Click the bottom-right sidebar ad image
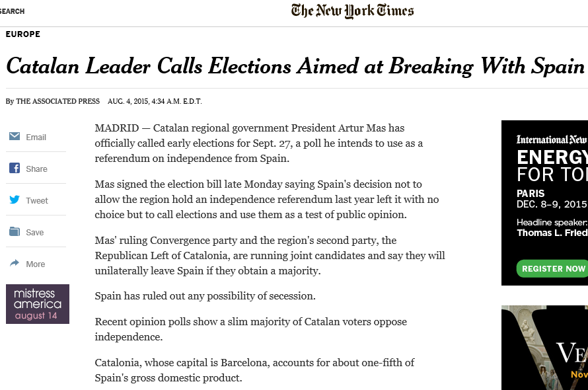This screenshot has width=588, height=390. [544, 348]
